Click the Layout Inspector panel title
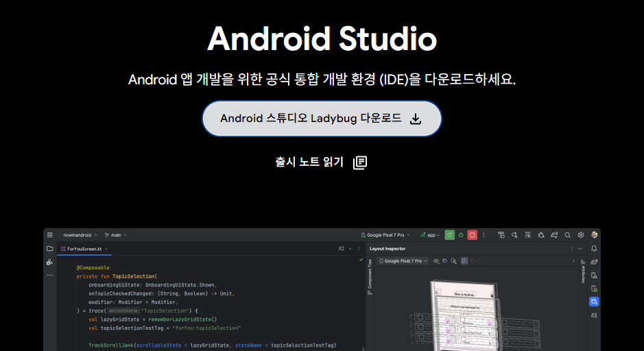Image resolution: width=644 pixels, height=351 pixels. [387, 248]
